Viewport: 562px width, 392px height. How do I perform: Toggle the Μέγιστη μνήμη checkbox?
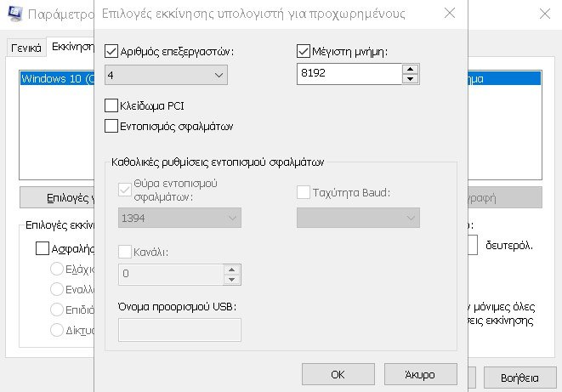click(304, 52)
